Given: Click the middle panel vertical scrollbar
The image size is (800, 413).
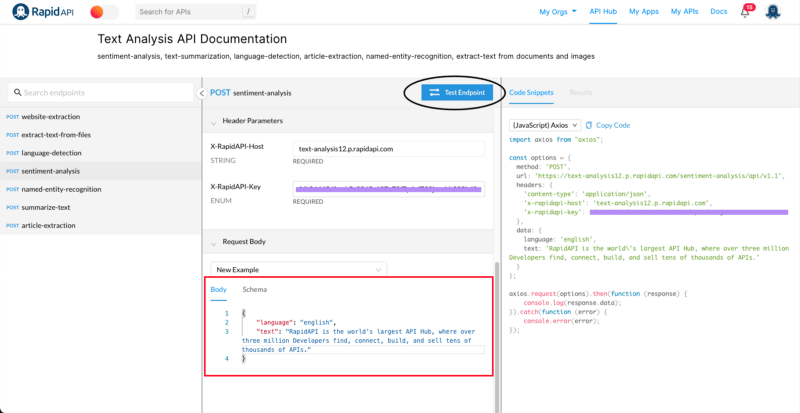Looking at the screenshot, I should (x=495, y=337).
